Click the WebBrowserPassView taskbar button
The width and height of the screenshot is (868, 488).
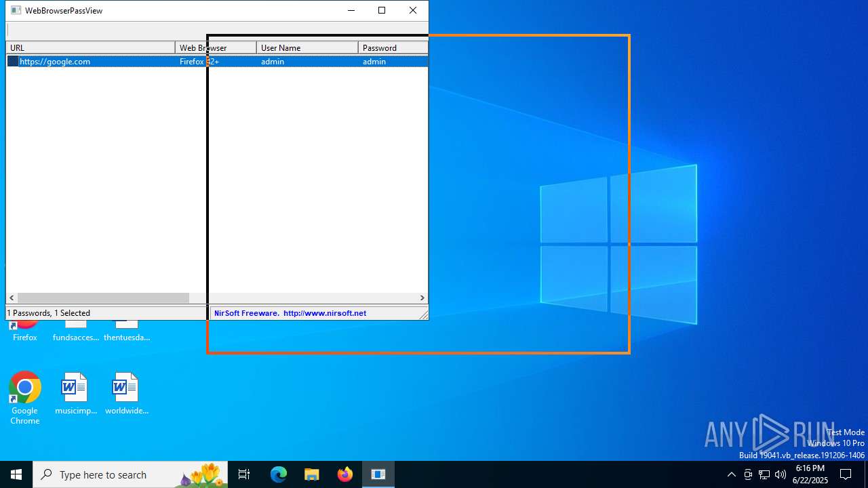pos(378,474)
